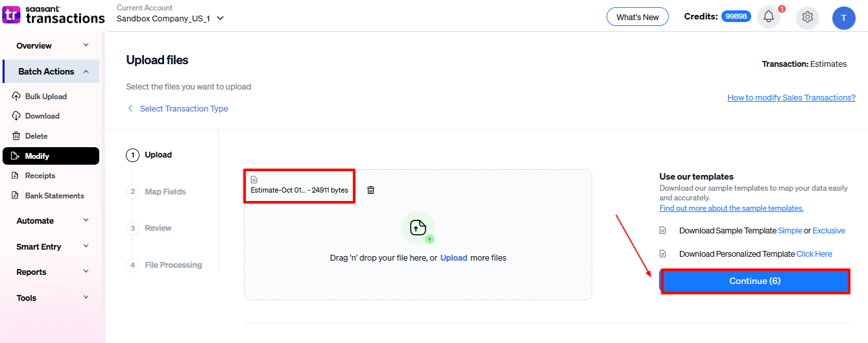868x343 pixels.
Task: Delete the uploaded Estimate file with trash icon
Action: tap(370, 190)
